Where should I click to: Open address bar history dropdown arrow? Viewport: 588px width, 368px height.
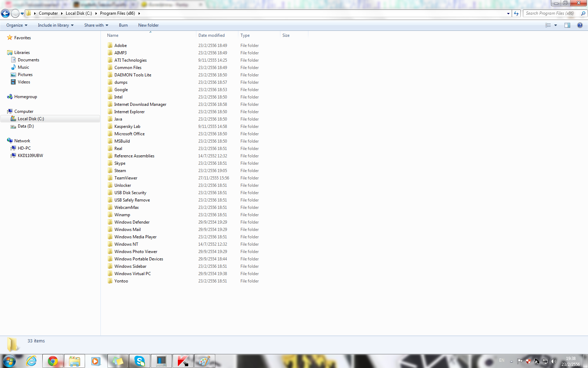(x=508, y=13)
